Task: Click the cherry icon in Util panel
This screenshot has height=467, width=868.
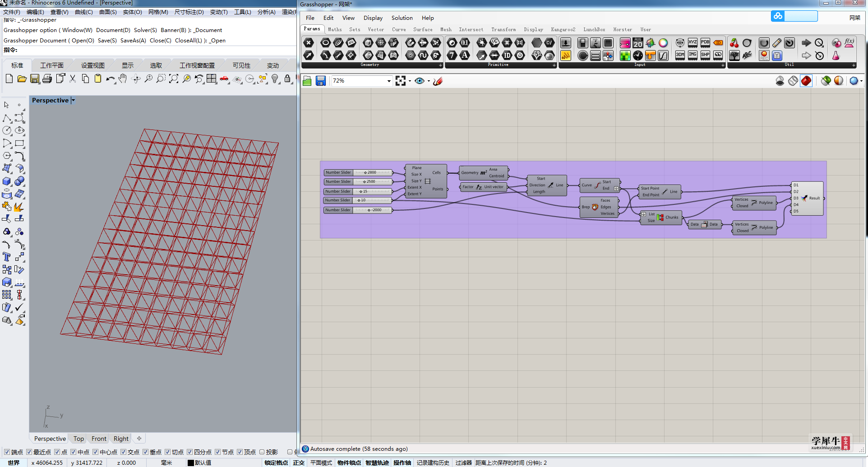Action: click(x=734, y=43)
